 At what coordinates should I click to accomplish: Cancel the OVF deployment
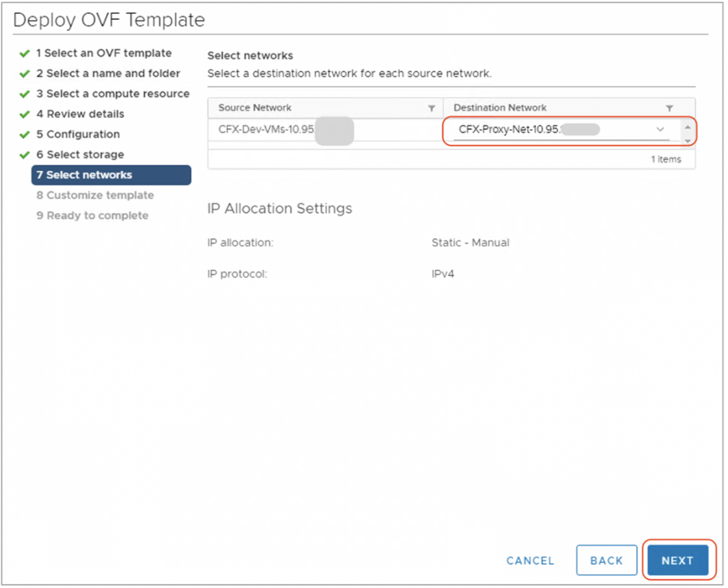[x=530, y=561]
